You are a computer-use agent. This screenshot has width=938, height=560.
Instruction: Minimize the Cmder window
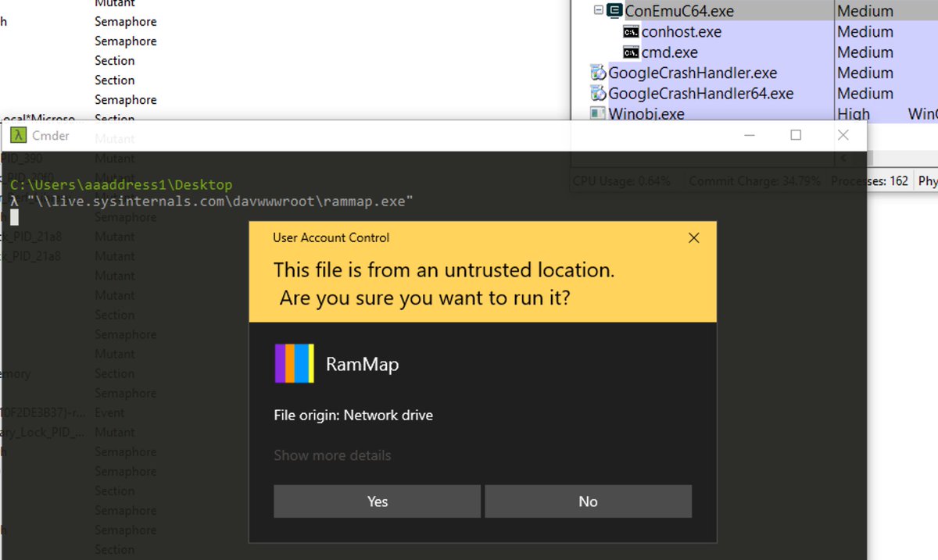click(749, 135)
